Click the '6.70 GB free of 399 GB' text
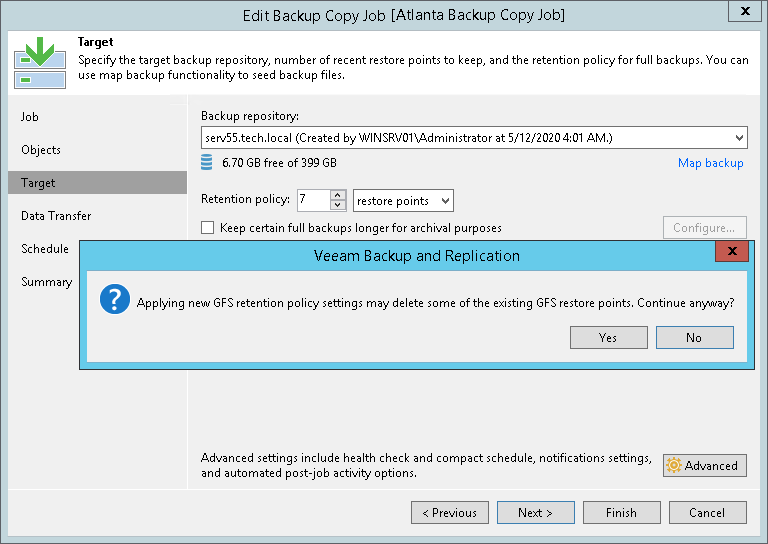Image resolution: width=768 pixels, height=544 pixels. (x=279, y=163)
